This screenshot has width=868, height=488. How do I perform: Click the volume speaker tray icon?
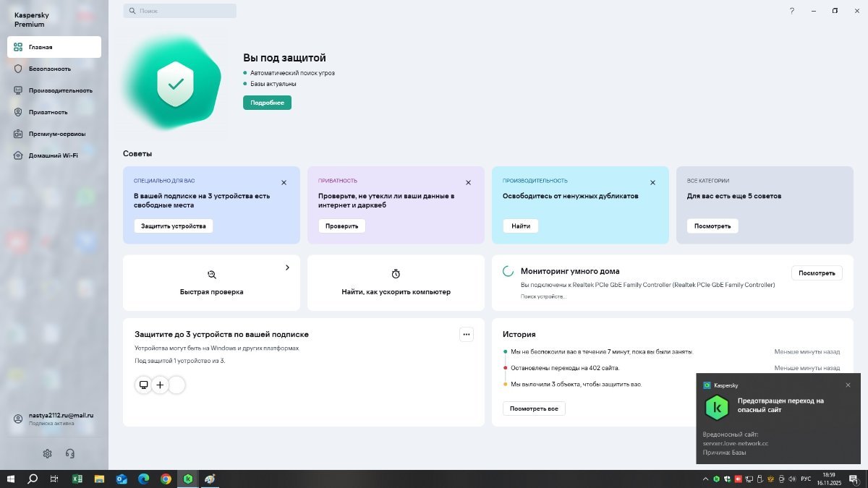791,479
